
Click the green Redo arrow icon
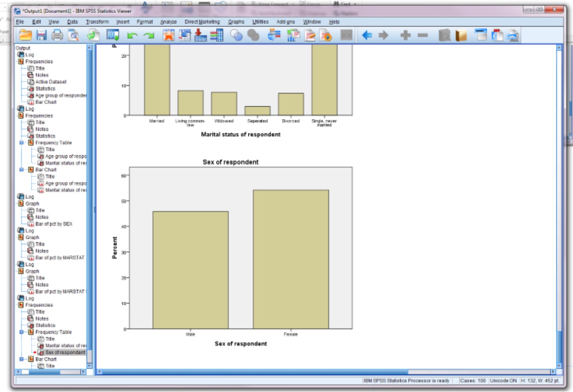tap(149, 36)
